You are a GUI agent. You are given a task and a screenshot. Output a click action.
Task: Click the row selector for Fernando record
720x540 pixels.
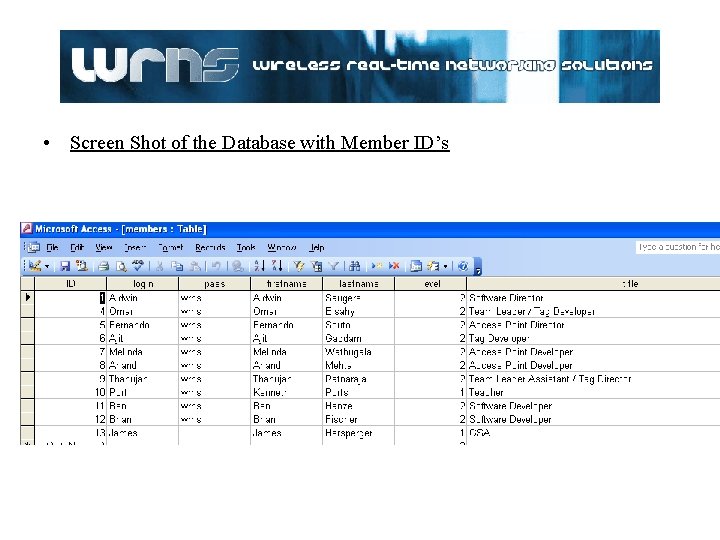click(28, 325)
